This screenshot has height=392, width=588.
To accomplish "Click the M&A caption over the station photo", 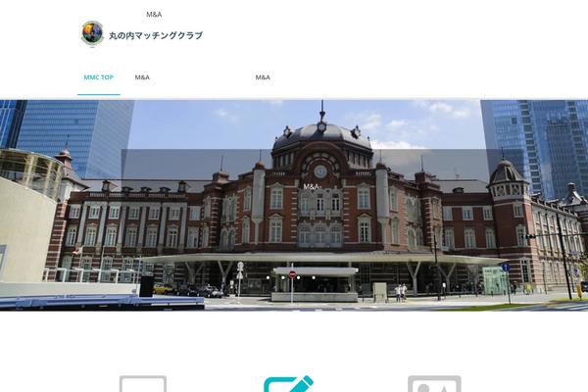I will [312, 187].
